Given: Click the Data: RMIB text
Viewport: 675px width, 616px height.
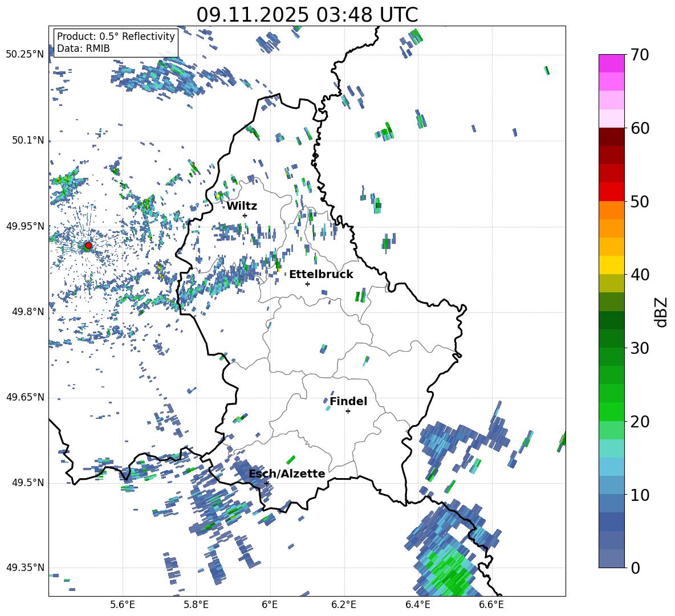Looking at the screenshot, I should click(x=83, y=48).
